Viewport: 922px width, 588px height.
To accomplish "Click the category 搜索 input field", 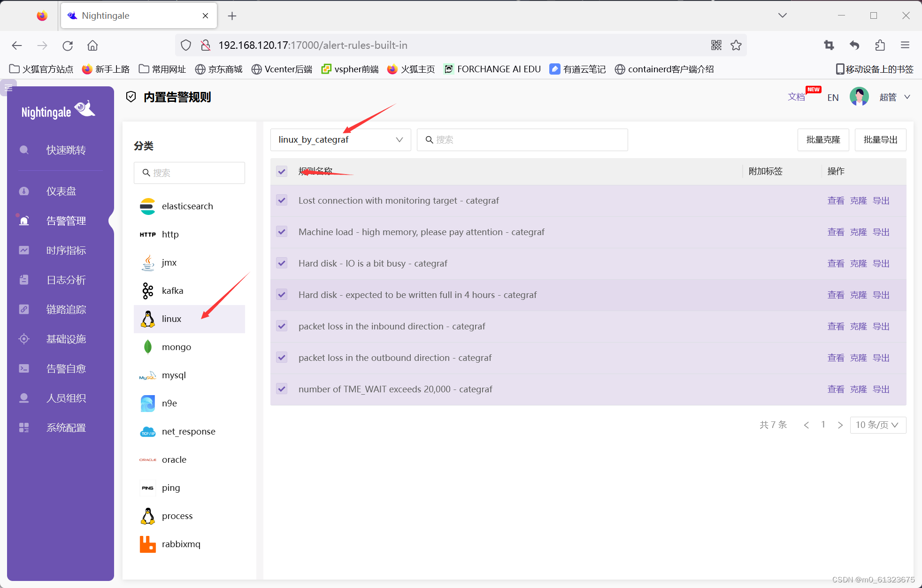I will [x=193, y=173].
